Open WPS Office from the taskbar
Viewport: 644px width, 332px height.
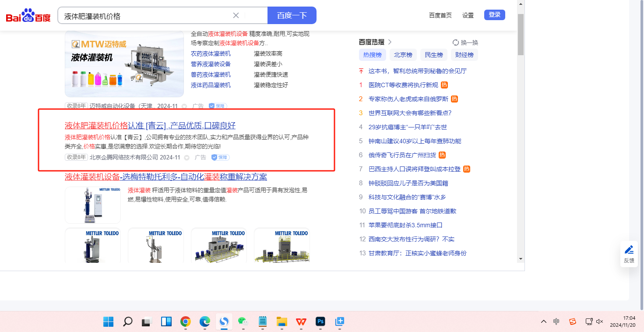301,322
